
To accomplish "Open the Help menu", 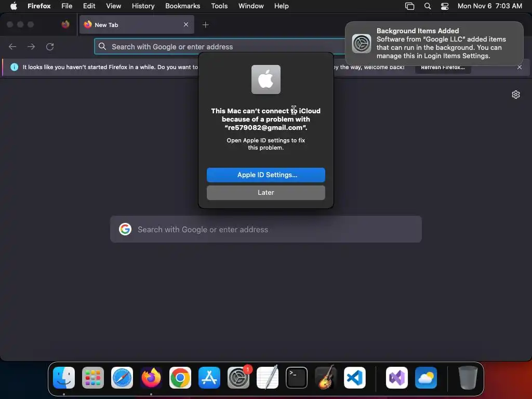I will (x=282, y=6).
